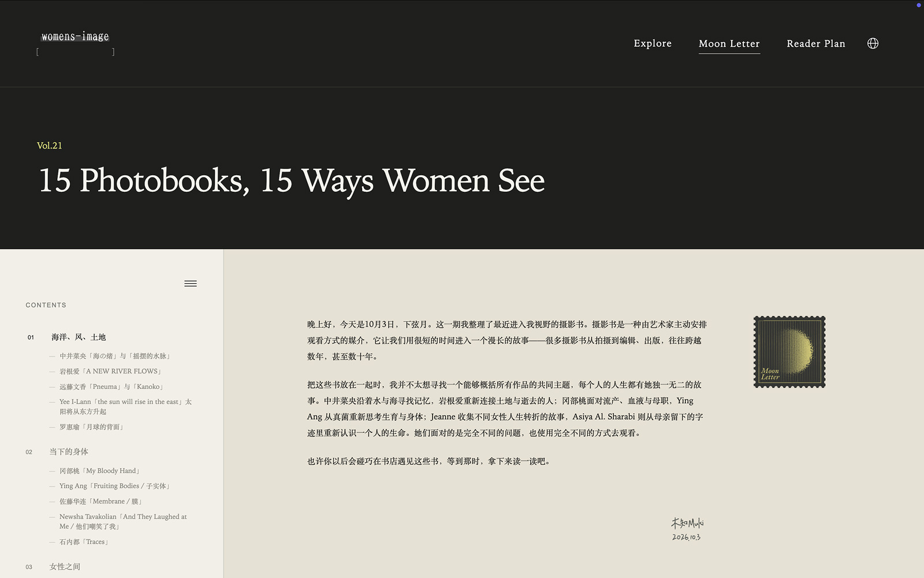Screen dimensions: 924x578
Task: Open 佐藤华连 Membrane entry
Action: pyautogui.click(x=100, y=502)
